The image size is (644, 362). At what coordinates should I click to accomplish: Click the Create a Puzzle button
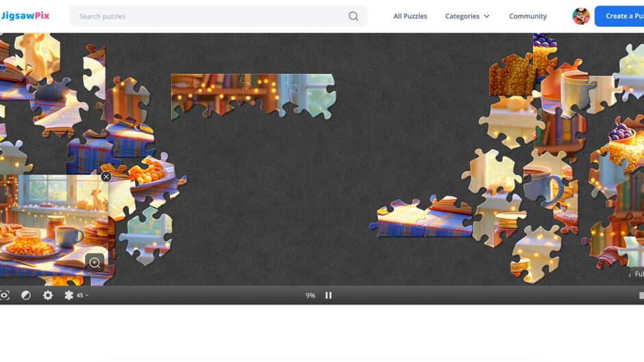tap(619, 16)
